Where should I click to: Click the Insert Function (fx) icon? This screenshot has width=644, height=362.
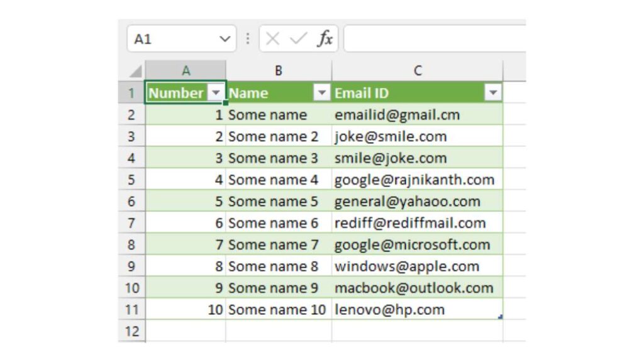[325, 38]
